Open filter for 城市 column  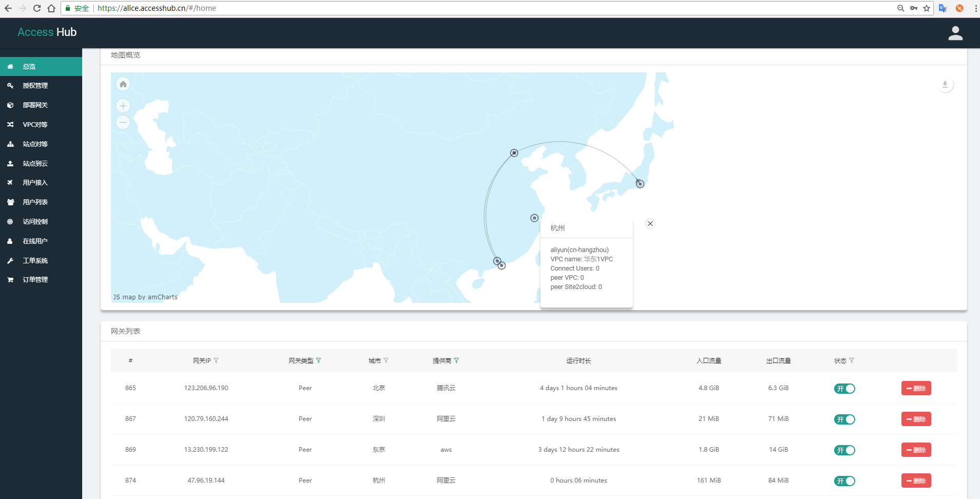pos(386,360)
